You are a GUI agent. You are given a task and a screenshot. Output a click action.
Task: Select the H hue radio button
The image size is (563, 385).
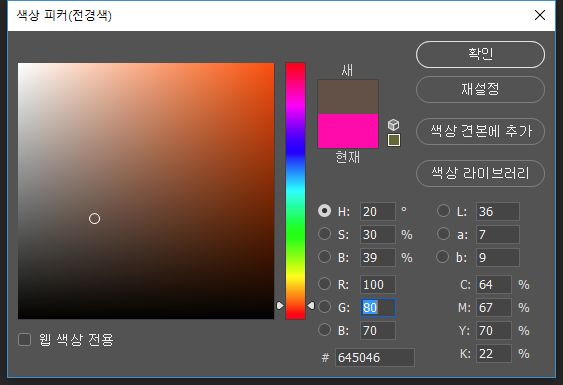pyautogui.click(x=325, y=211)
